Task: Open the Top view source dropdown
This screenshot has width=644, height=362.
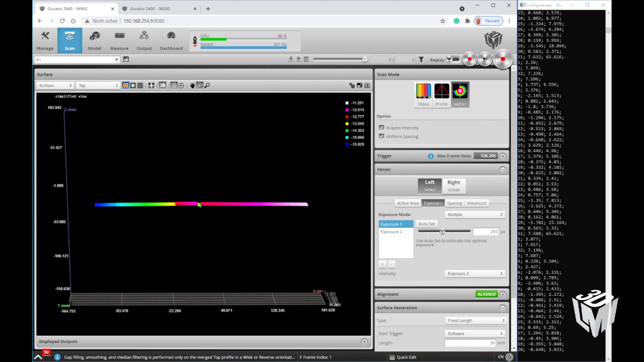Action: (x=98, y=85)
